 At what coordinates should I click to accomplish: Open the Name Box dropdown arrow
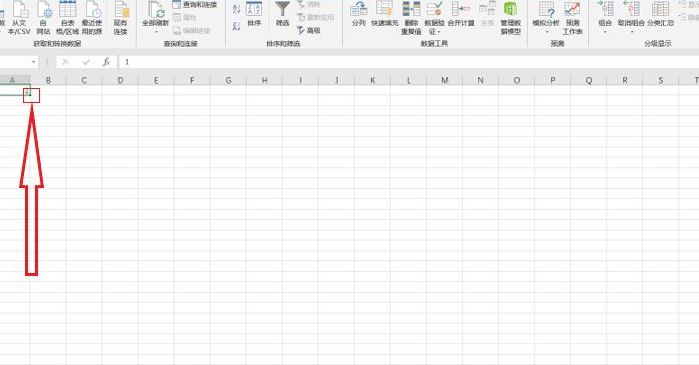34,62
